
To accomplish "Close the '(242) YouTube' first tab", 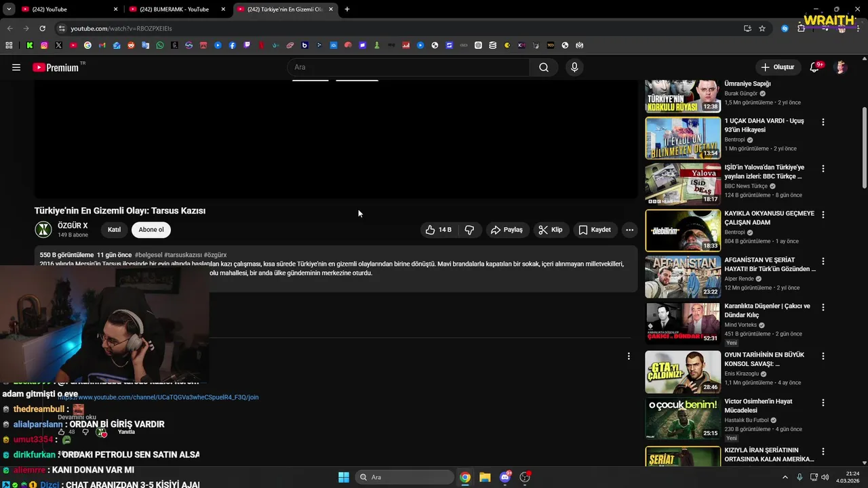I will point(116,9).
